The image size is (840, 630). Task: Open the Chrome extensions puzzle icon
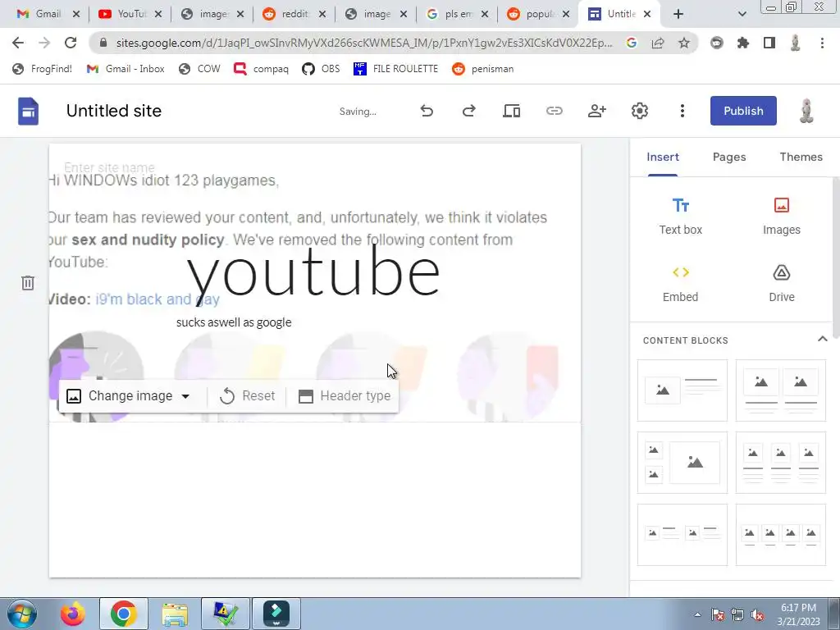coord(743,43)
